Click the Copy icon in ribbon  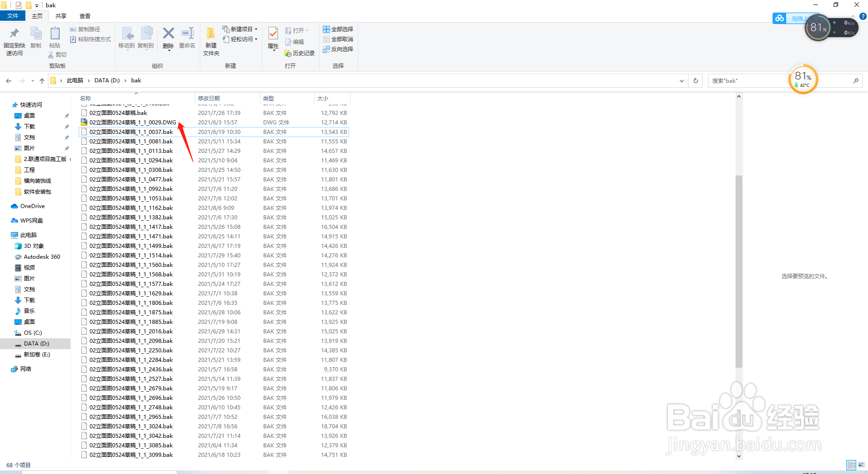pyautogui.click(x=36, y=33)
